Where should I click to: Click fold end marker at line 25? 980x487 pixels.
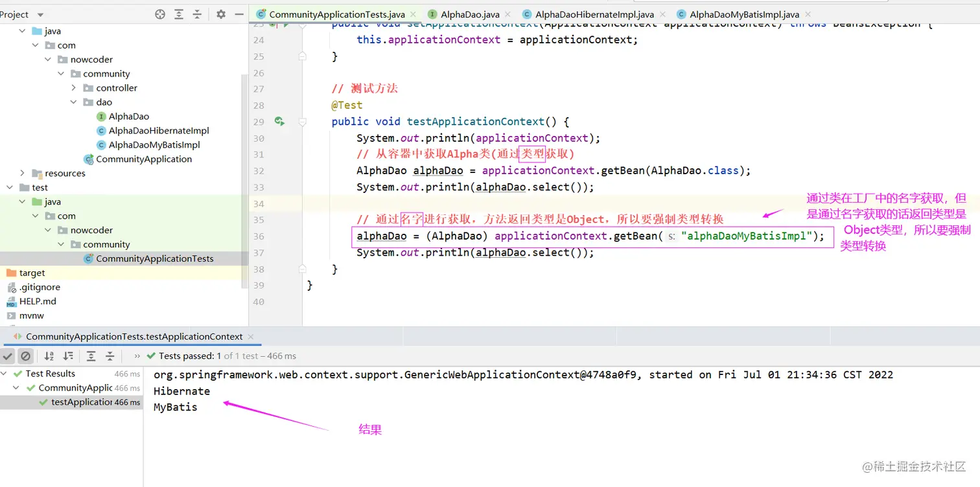coord(302,56)
